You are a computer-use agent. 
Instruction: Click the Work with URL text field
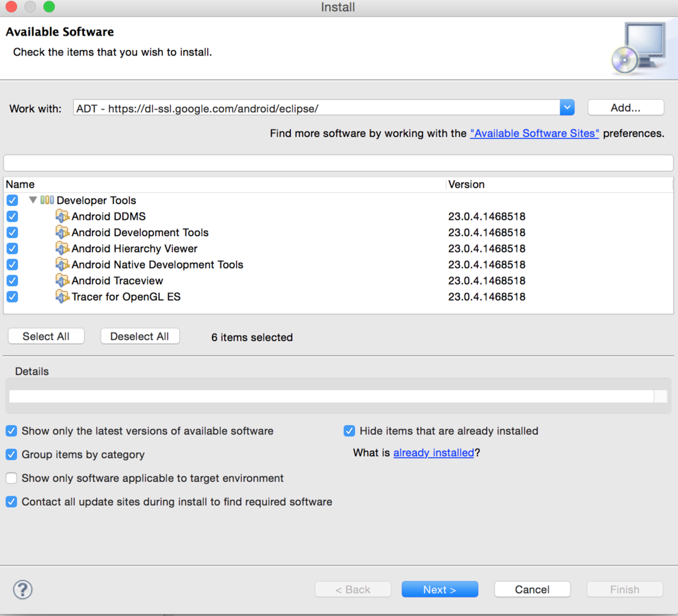(x=317, y=107)
